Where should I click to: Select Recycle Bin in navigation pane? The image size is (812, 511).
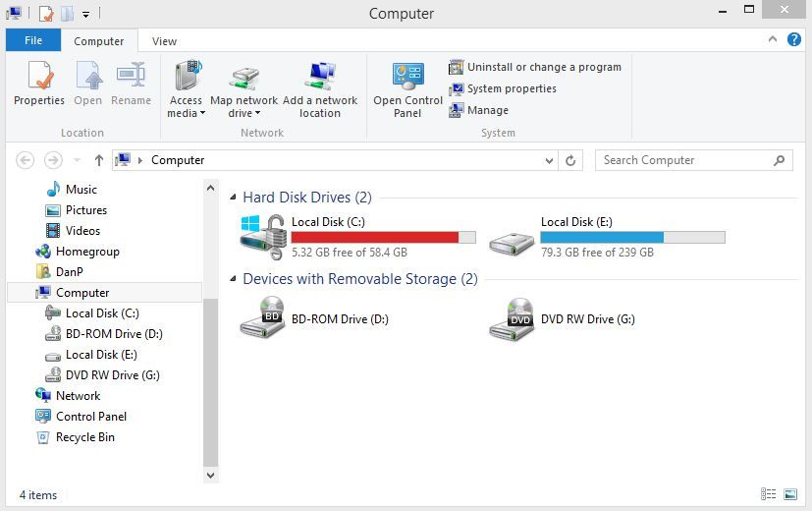84,437
